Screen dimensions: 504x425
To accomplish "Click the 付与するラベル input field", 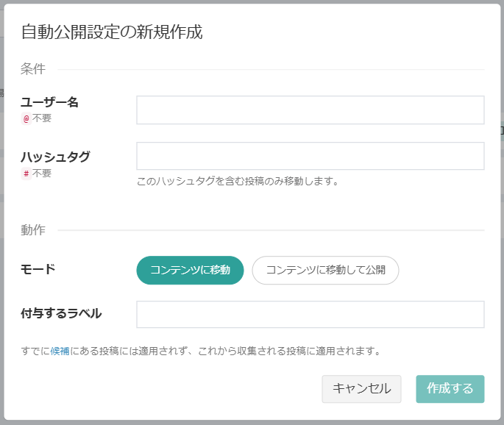I will [310, 314].
